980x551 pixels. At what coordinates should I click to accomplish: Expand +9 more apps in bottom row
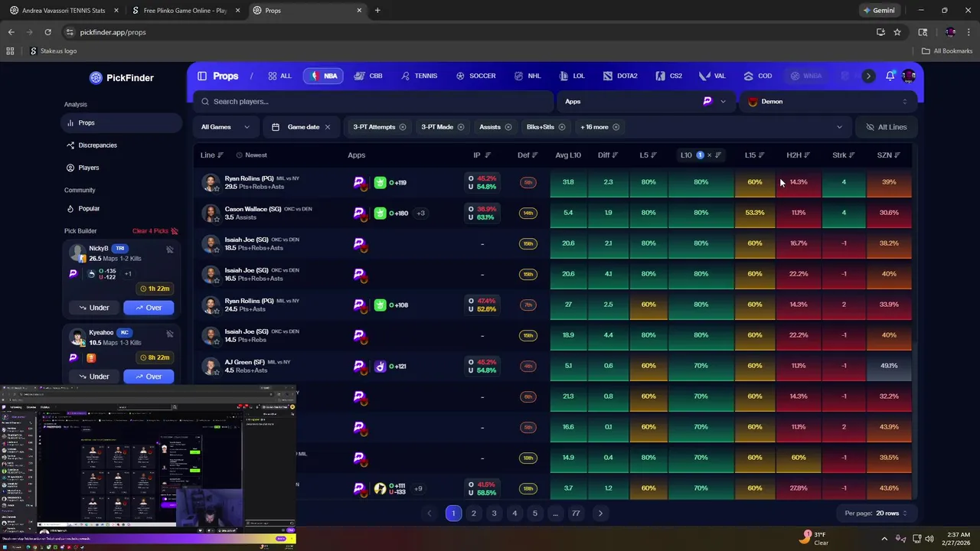pyautogui.click(x=418, y=488)
